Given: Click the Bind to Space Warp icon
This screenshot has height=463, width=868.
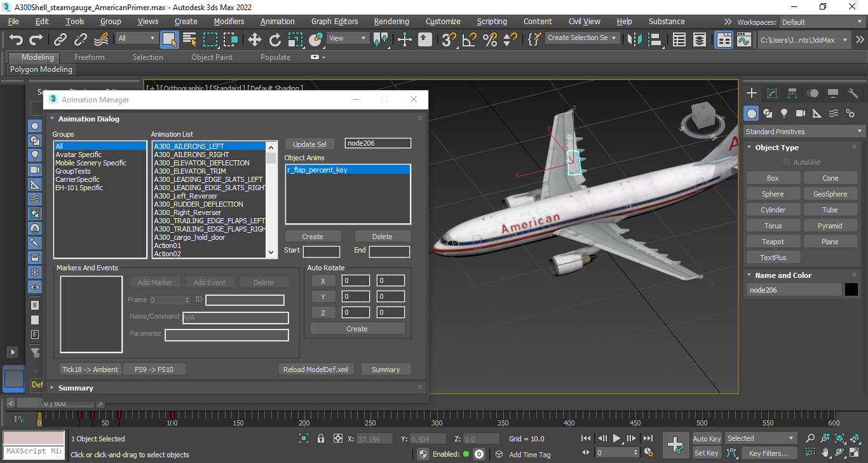Looking at the screenshot, I should pos(101,39).
